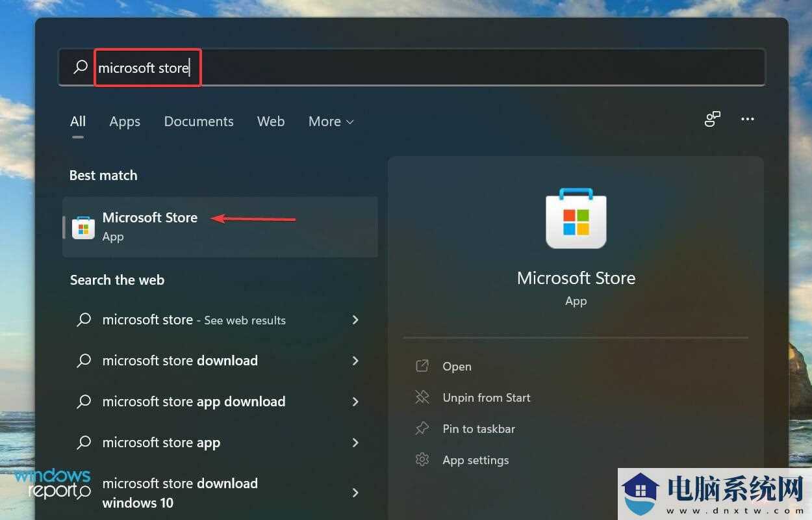Screen dimensions: 812x520
Task: Click the magnifying glass search icon
Action: (80, 67)
